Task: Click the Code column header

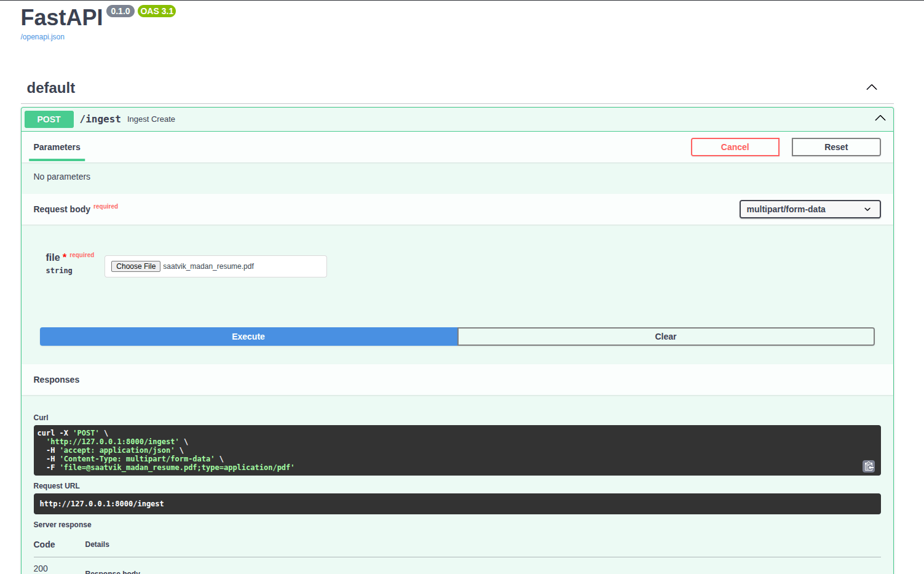Action: coord(44,544)
